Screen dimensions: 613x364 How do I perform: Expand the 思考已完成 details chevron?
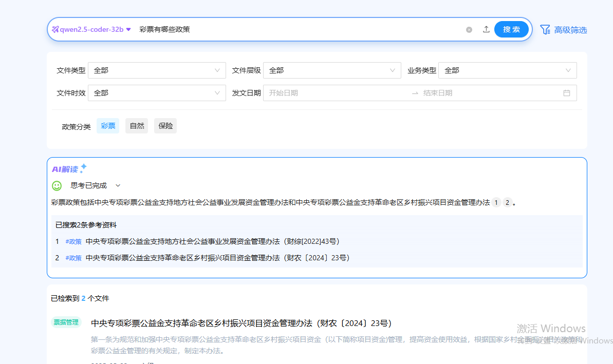point(118,185)
